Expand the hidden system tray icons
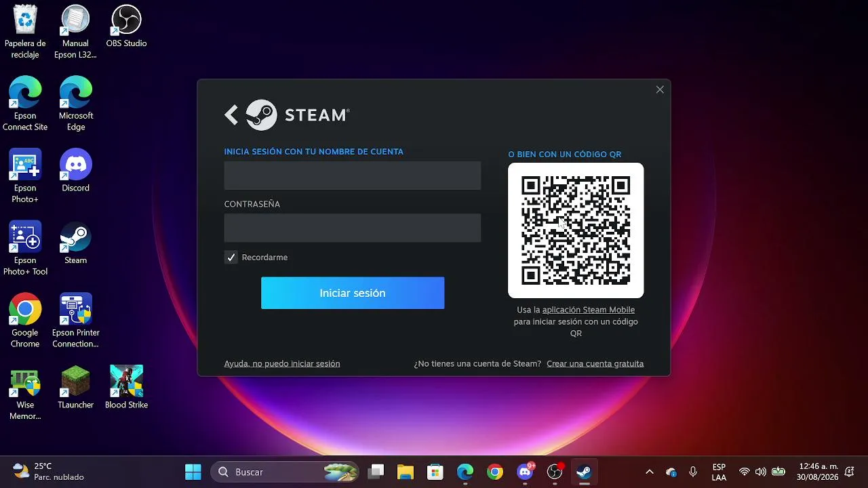 (x=649, y=472)
